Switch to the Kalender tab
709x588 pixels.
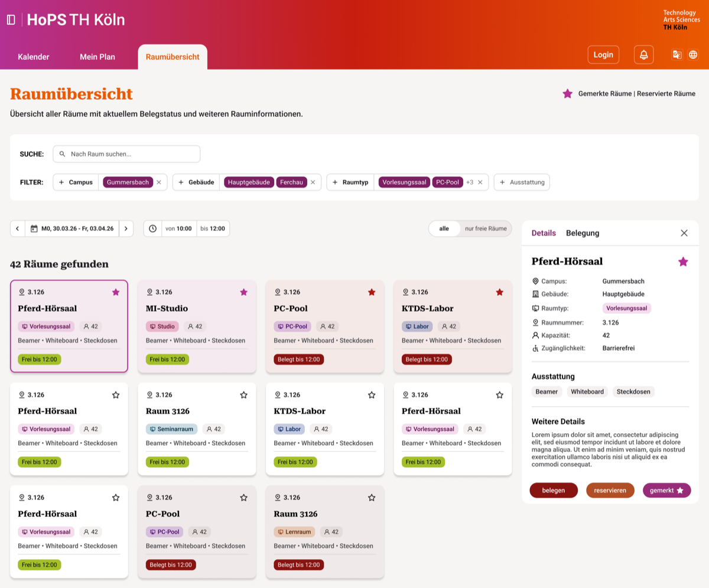(34, 57)
